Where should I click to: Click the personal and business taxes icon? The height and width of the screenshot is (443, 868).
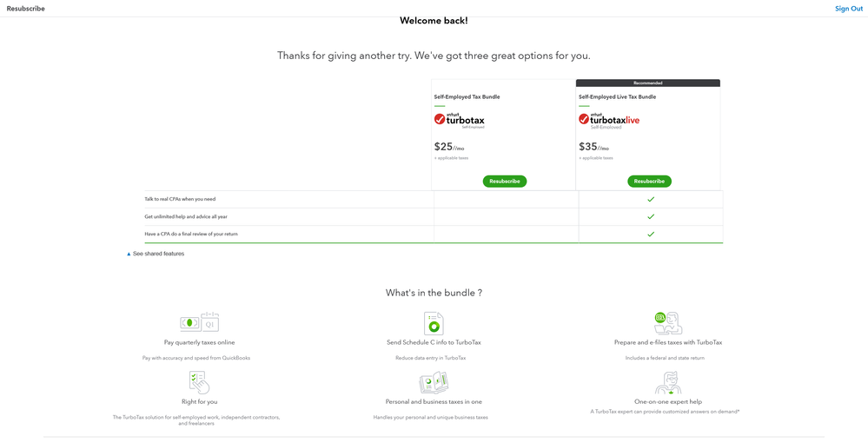point(434,382)
